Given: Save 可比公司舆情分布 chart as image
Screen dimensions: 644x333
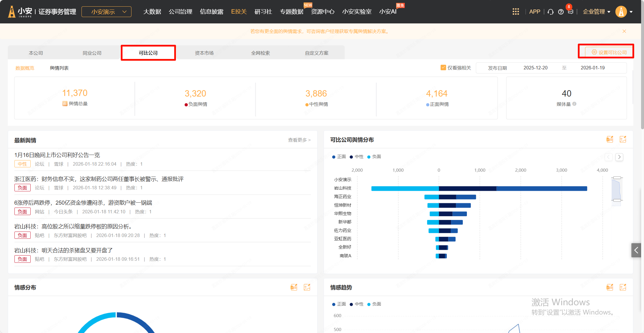Looking at the screenshot, I should click(x=623, y=139).
